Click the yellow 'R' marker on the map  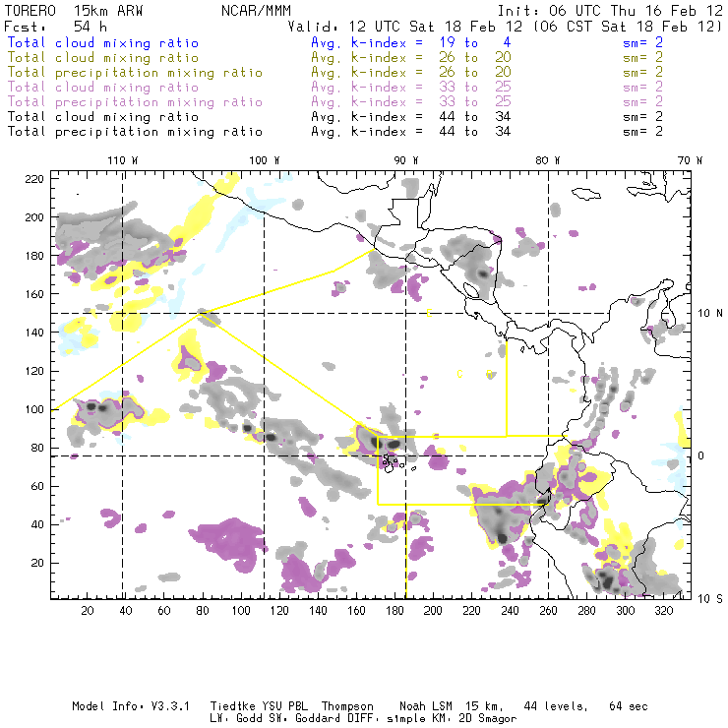pos(489,374)
